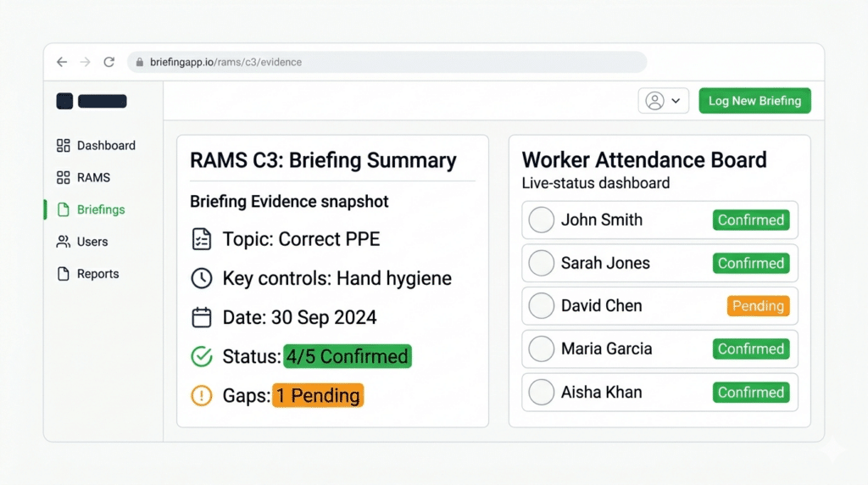This screenshot has width=868, height=485.
Task: Click the Log New Briefing button
Action: click(754, 101)
